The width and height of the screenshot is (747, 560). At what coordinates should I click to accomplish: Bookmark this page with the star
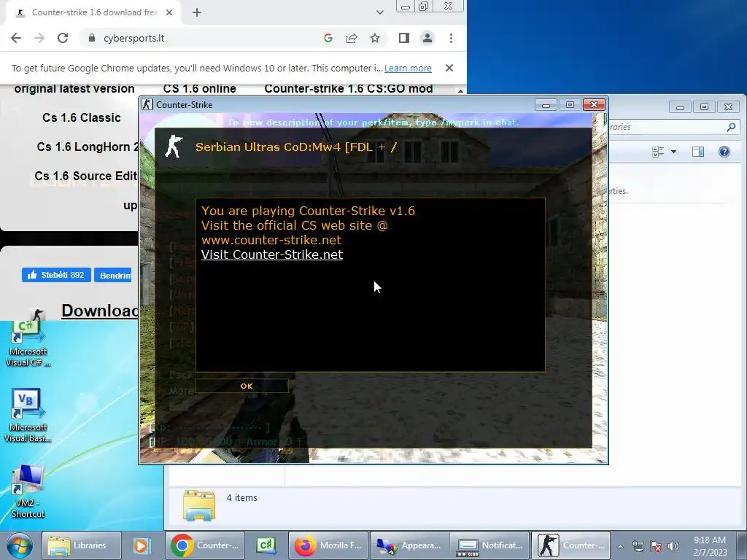(375, 38)
